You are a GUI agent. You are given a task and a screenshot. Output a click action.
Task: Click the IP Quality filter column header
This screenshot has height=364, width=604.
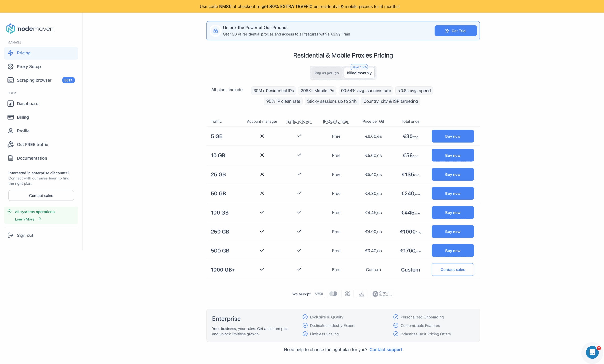336,121
